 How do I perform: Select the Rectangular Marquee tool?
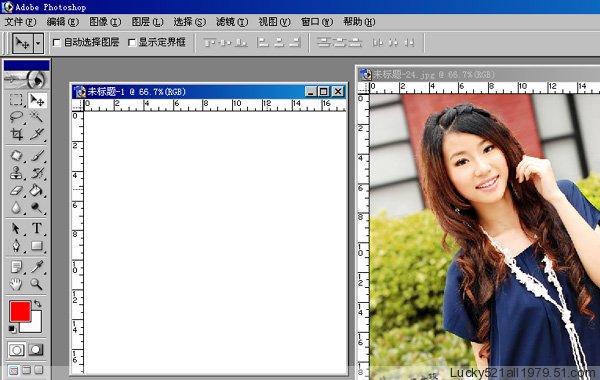pyautogui.click(x=16, y=100)
